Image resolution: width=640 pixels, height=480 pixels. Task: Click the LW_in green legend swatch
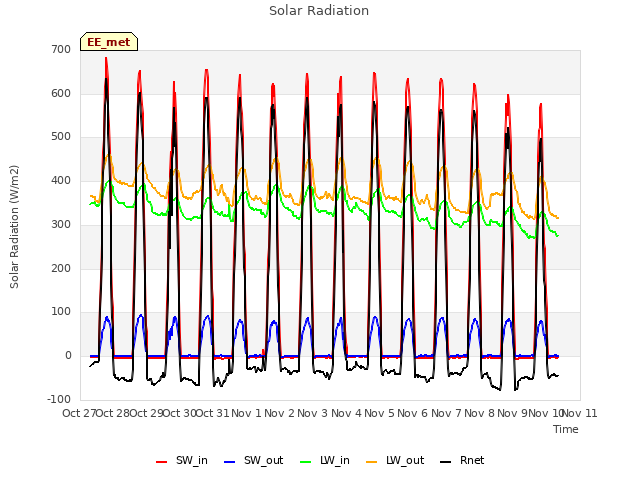tap(306, 462)
